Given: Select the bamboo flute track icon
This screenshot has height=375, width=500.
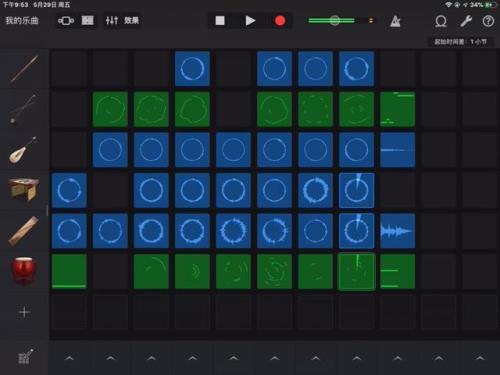Looking at the screenshot, I should (x=24, y=69).
